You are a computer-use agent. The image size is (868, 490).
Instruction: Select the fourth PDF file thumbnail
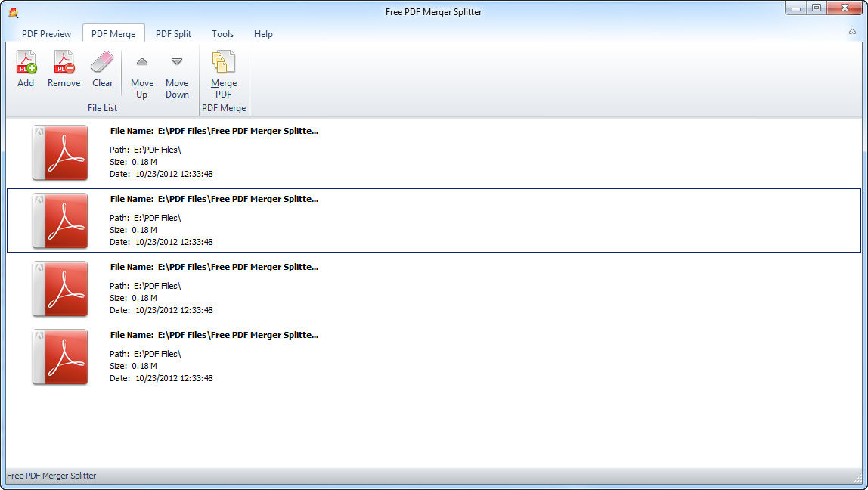coord(60,357)
